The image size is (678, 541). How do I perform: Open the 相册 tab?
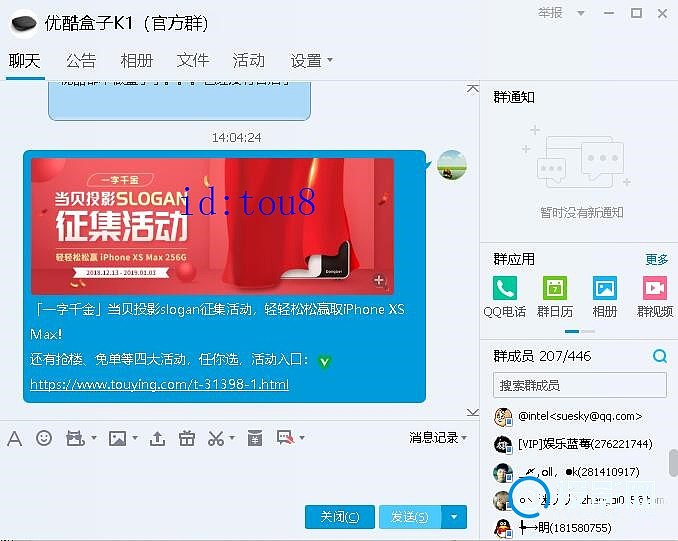137,61
